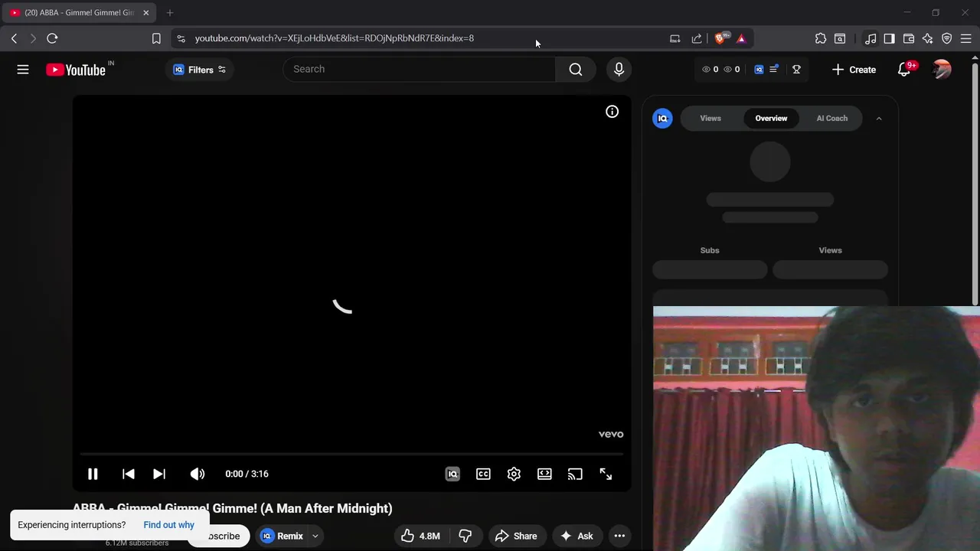Click the URL address bar
Image resolution: width=980 pixels, height=551 pixels.
click(x=421, y=38)
